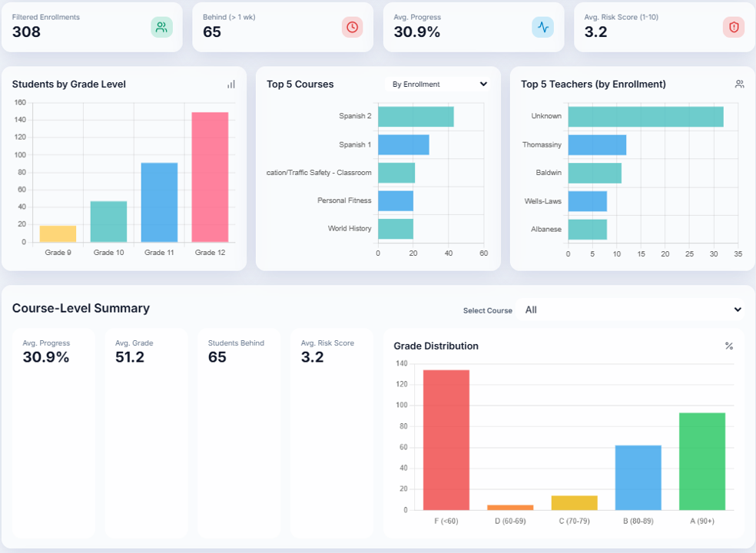
Task: Click the Grade 9 yellow bar
Action: pyautogui.click(x=58, y=233)
